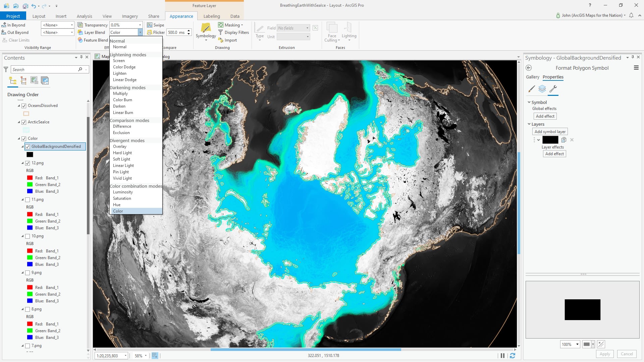Image resolution: width=644 pixels, height=362 pixels.
Task: Open the preview zoom 100% dropdown
Action: pyautogui.click(x=577, y=345)
